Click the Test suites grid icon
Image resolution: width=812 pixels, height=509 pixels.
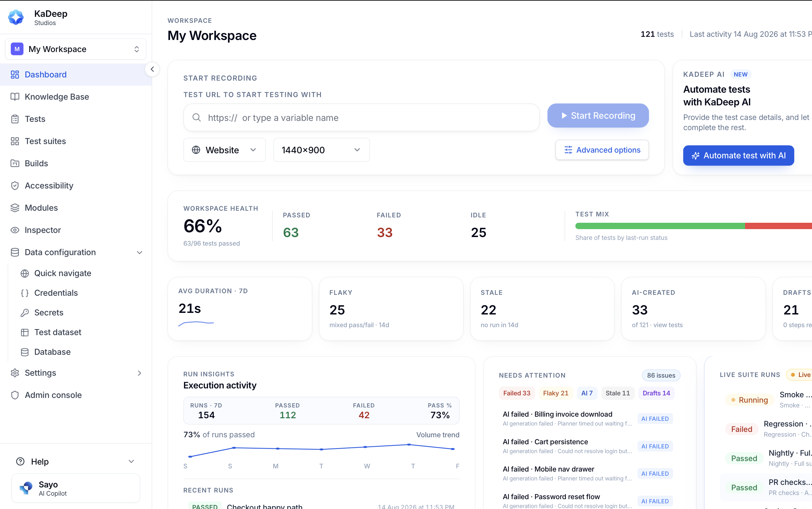(x=15, y=141)
